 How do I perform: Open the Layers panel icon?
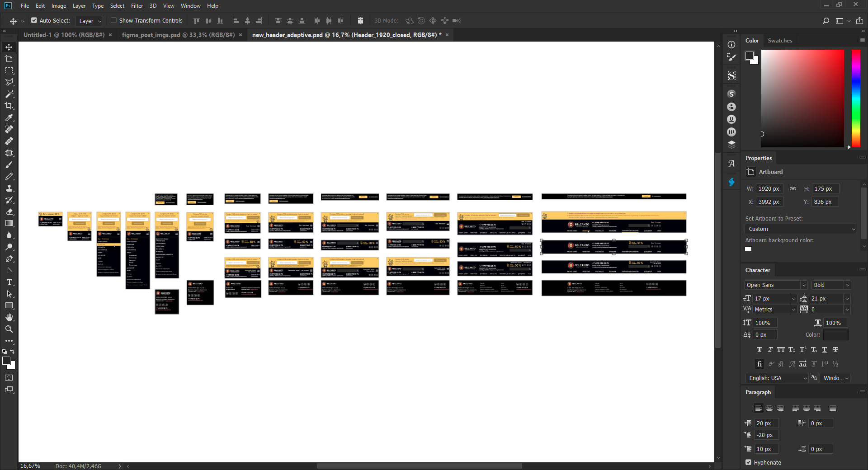(731, 145)
